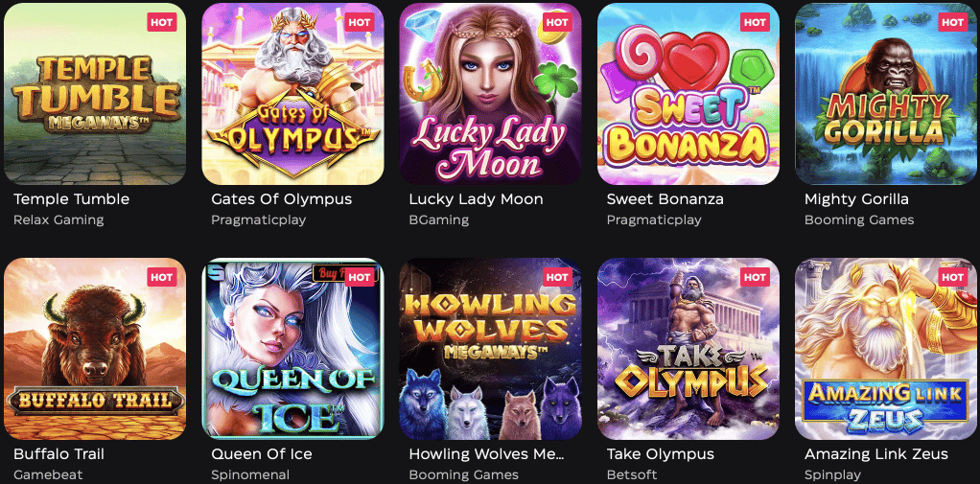Open the BGaming provider link
980x484 pixels.
coord(439,219)
